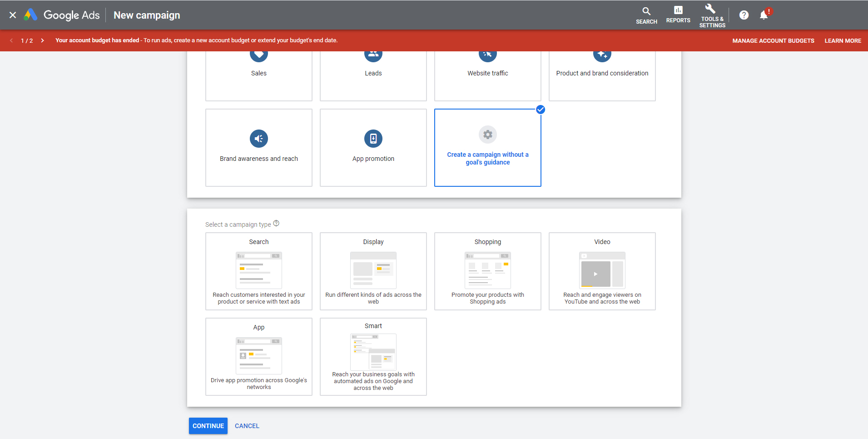Click the Shopping campaign illustration
Viewport: 868px width, 439px height.
488,270
